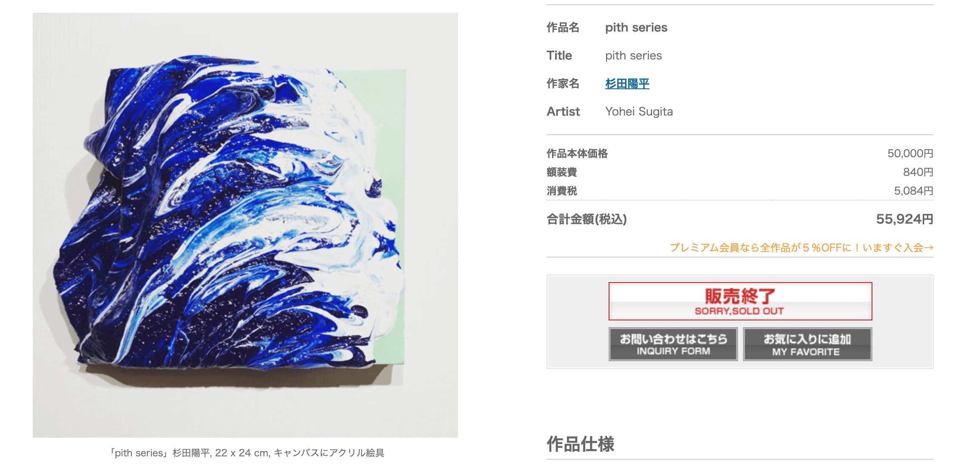Screen dimensions: 980x464
Task: Select the bold pith series title next to 作品名
Action: (636, 28)
